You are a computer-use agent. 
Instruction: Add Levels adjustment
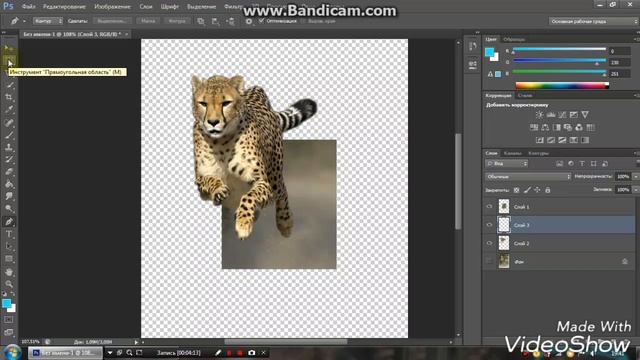[x=551, y=115]
